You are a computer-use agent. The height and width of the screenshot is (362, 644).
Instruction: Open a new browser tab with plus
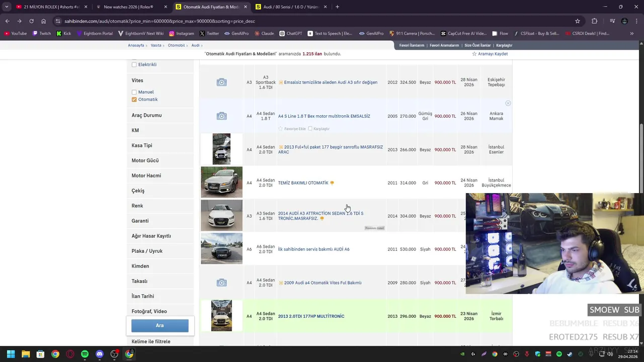337,7
